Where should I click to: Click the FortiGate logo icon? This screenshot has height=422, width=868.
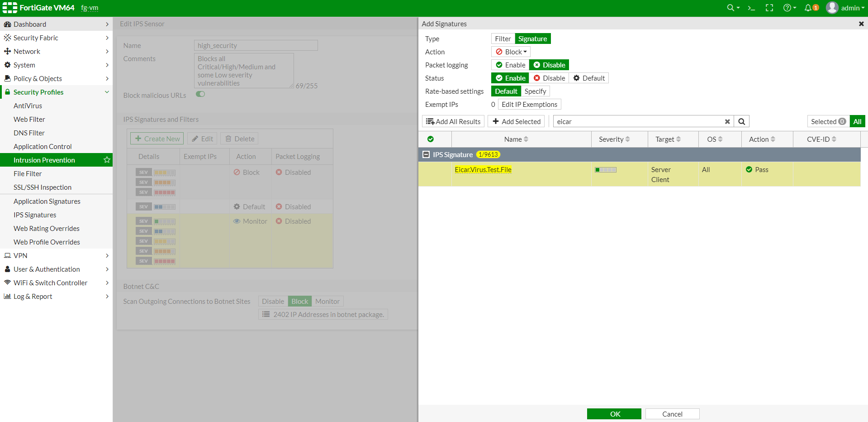pos(10,8)
